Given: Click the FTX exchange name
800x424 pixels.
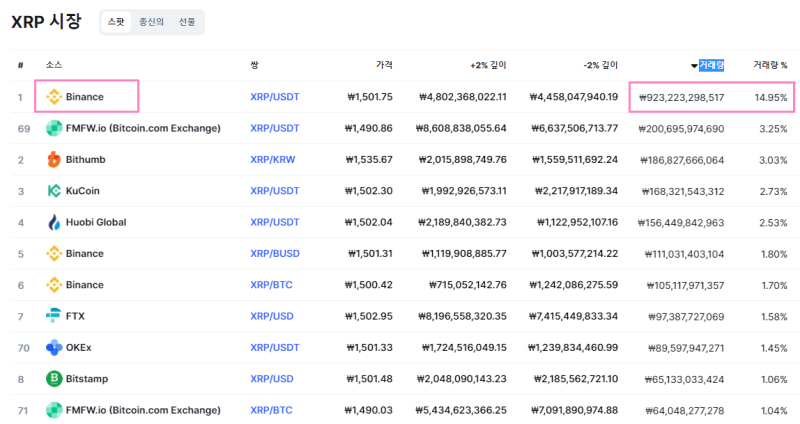Looking at the screenshot, I should click(75, 316).
